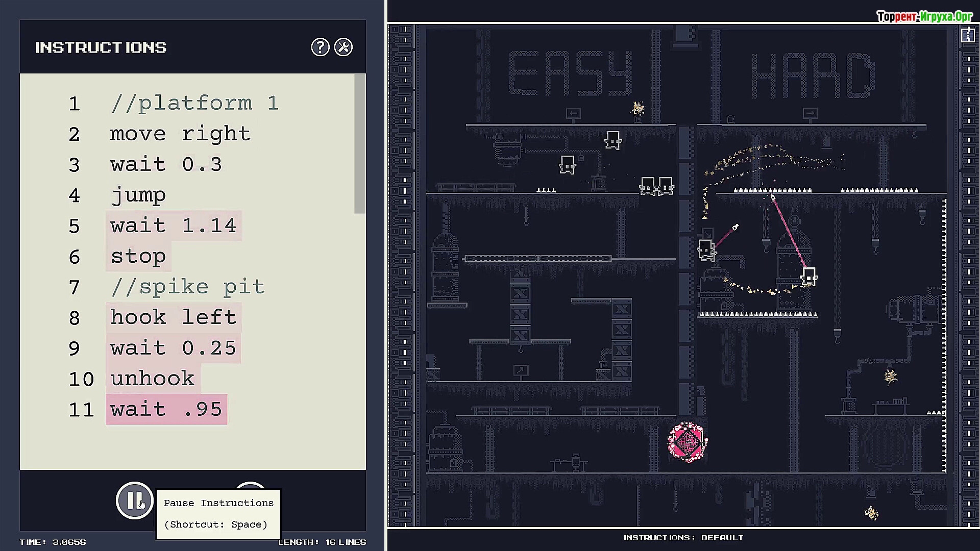Select the "wait .95" line
The width and height of the screenshot is (980, 551).
tap(166, 410)
